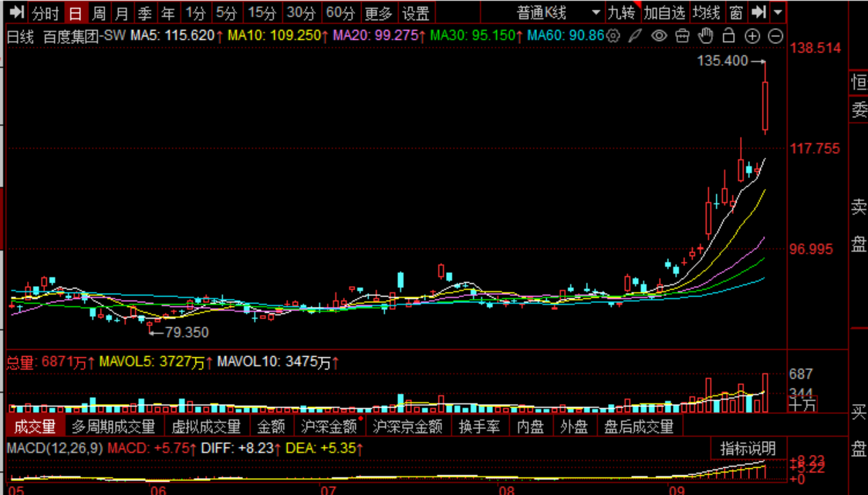Click the right arrow-to-bar icon beside 窗
Viewport: 868px width, 495px height.
(x=758, y=12)
